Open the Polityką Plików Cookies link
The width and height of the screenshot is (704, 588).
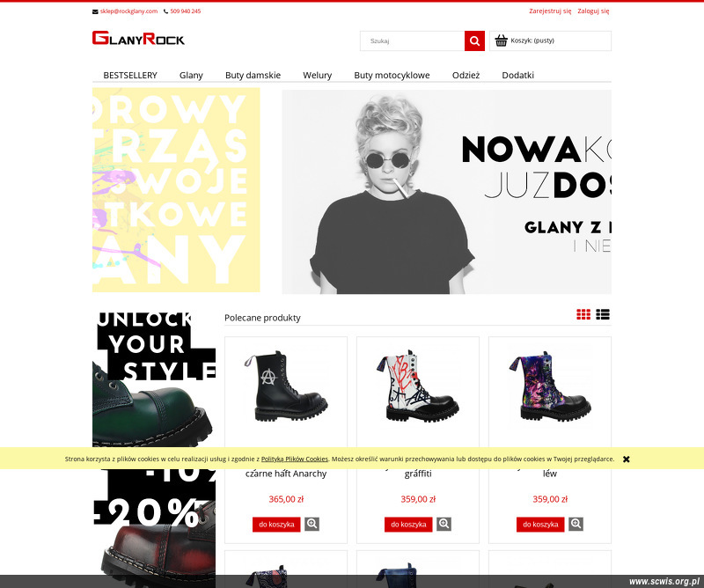[x=295, y=459]
